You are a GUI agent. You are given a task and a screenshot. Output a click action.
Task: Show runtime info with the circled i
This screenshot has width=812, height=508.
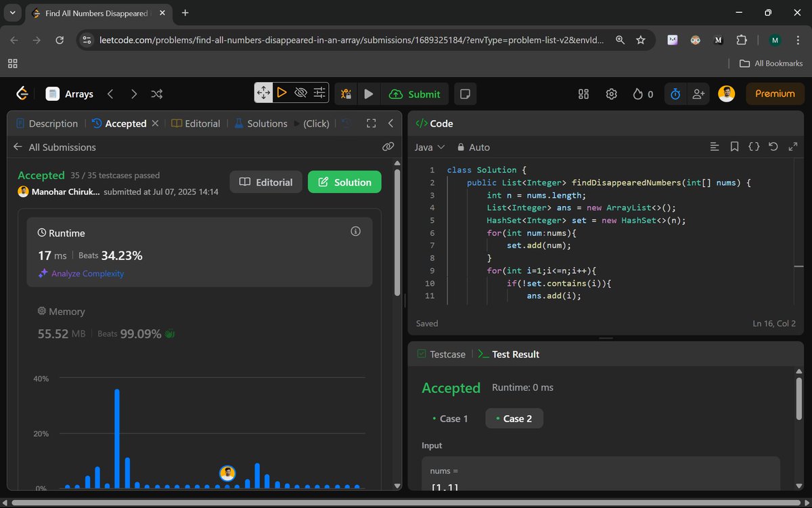(355, 232)
